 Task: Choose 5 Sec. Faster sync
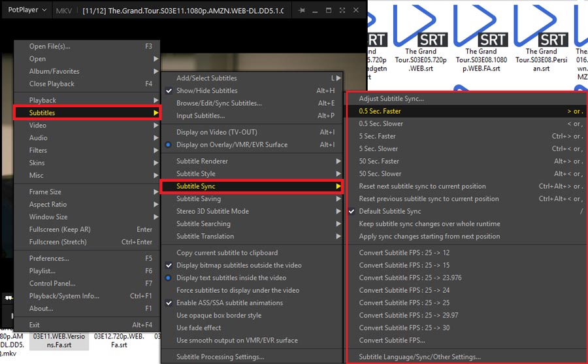(466, 136)
